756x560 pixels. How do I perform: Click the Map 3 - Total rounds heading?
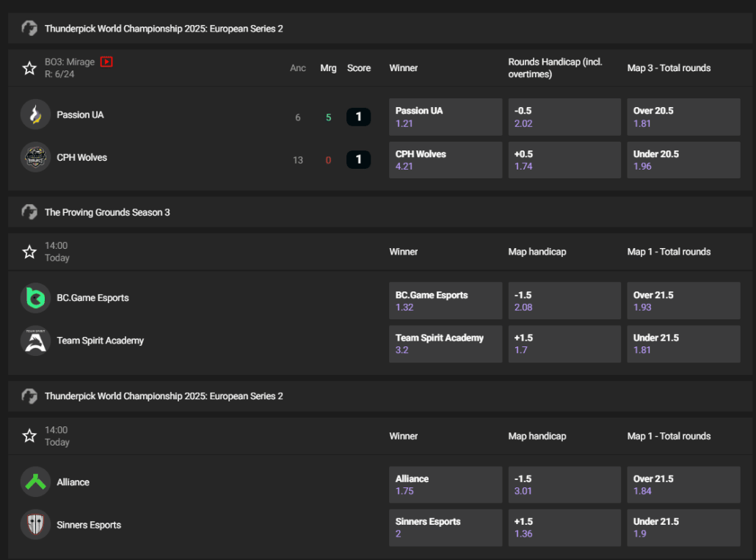coord(669,68)
